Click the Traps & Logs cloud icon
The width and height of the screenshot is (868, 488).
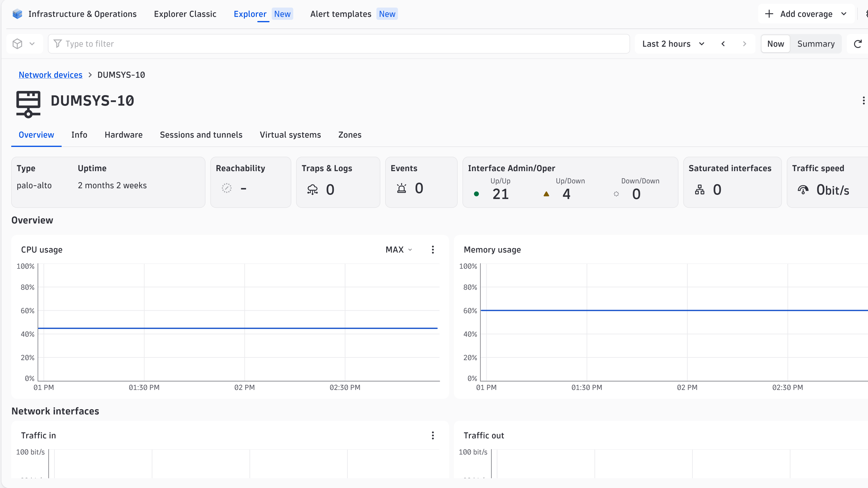click(x=312, y=190)
